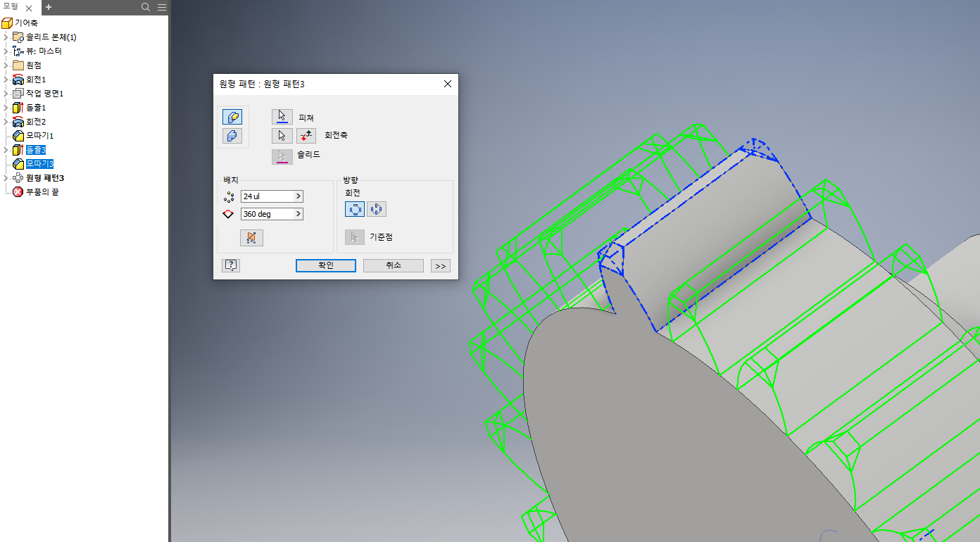Click the 회전2 feature label
980x542 pixels.
tap(36, 122)
